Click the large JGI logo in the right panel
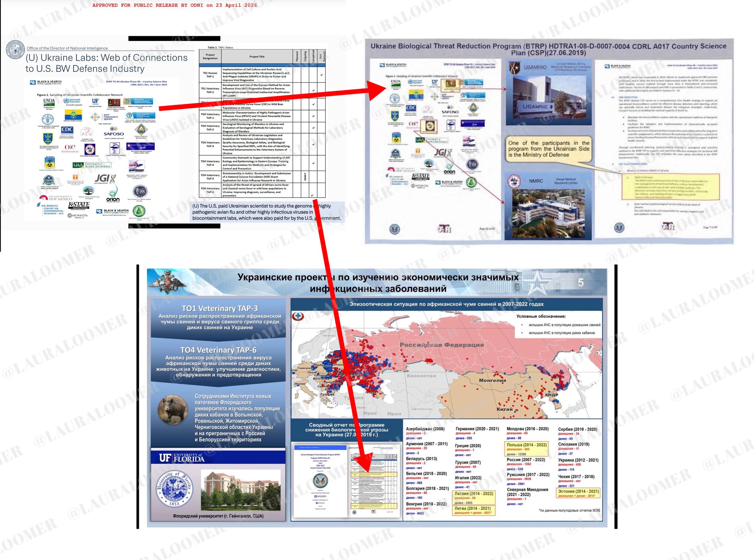This screenshot has width=754, height=560. click(443, 153)
